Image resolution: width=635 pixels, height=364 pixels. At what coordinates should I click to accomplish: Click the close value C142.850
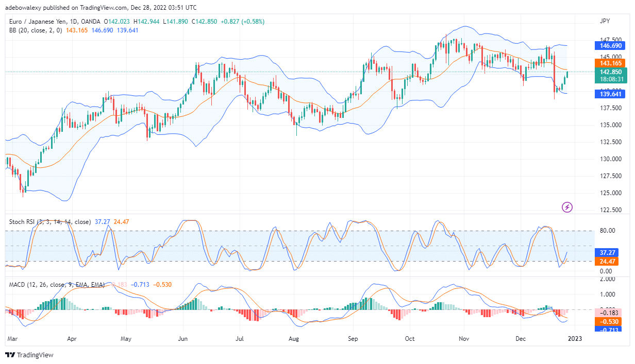coord(205,22)
